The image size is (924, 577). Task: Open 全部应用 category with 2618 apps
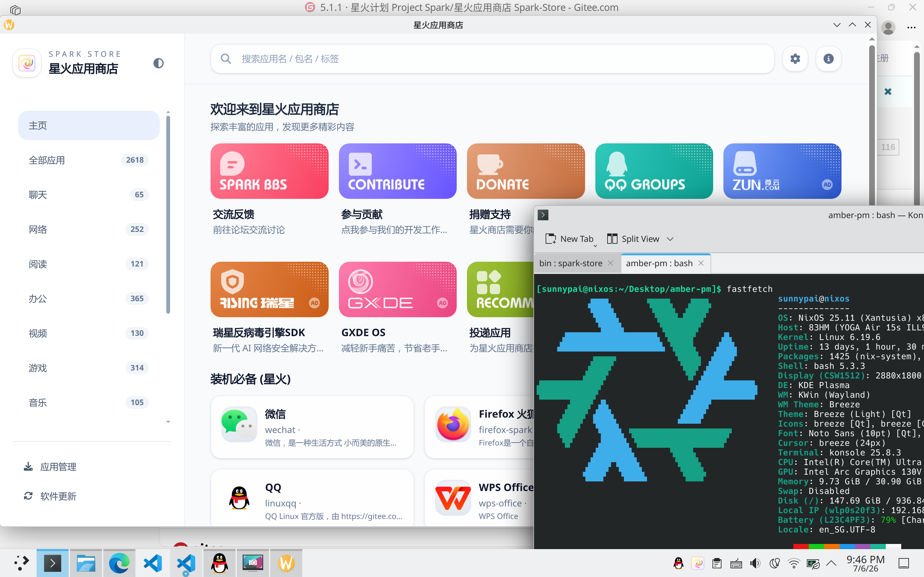[89, 160]
